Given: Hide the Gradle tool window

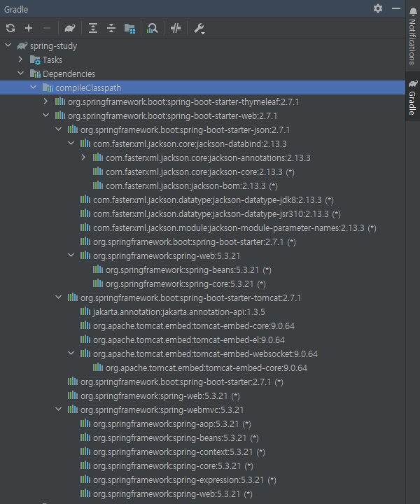Looking at the screenshot, I should click(396, 8).
